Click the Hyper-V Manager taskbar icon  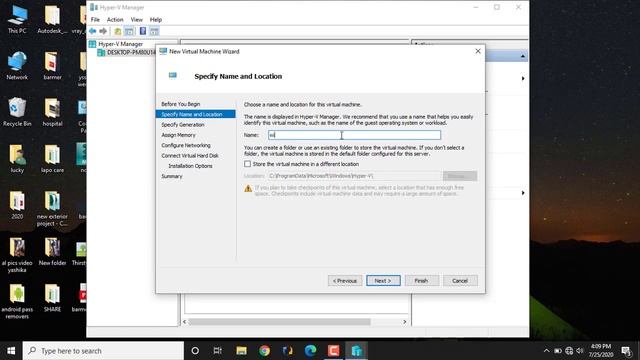point(356,351)
